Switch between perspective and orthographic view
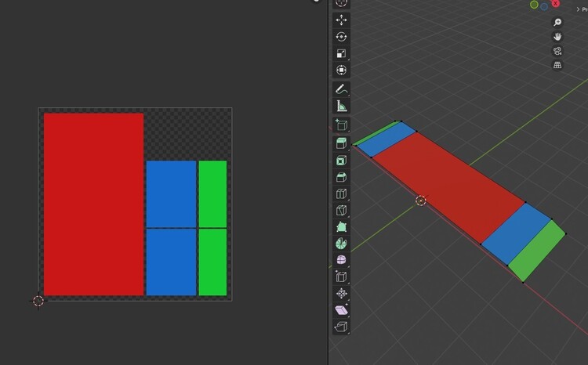The image size is (588, 365). click(557, 65)
